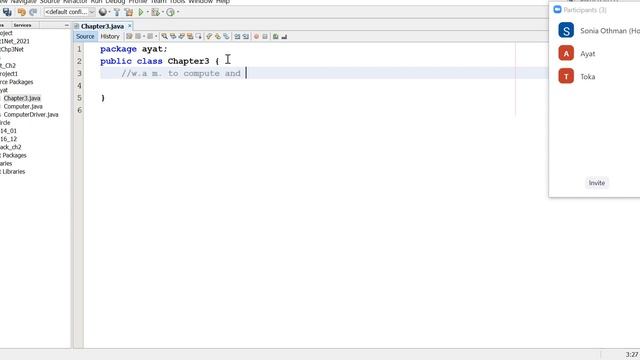Screen dimensions: 640x360
Task: Click Find Next Occurrence icon
Action: [181, 36]
